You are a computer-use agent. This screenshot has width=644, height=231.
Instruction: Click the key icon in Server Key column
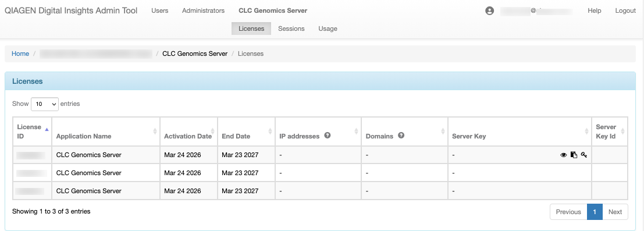tap(583, 155)
